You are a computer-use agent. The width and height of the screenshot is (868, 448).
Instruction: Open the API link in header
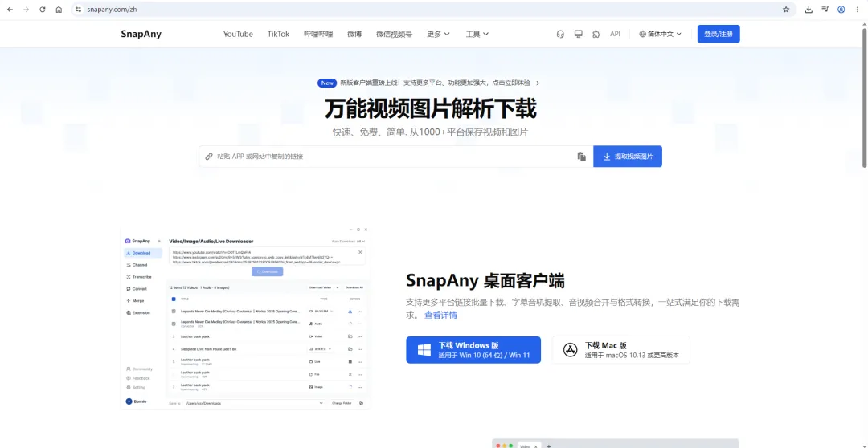pyautogui.click(x=615, y=34)
